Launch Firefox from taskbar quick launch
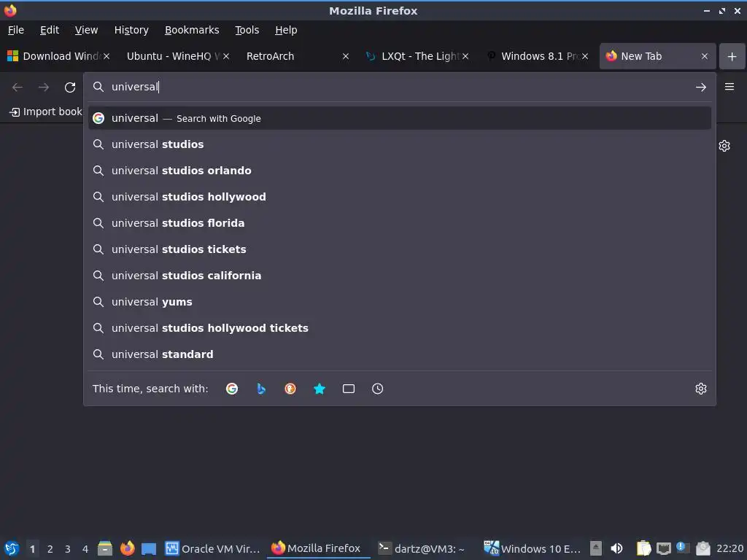Screen dimensions: 747x560 127,548
